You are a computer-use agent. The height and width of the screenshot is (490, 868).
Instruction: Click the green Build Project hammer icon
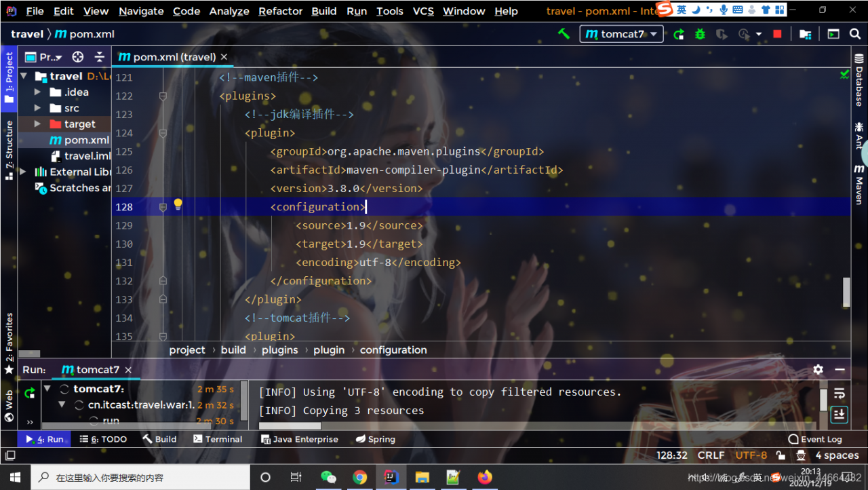point(564,33)
